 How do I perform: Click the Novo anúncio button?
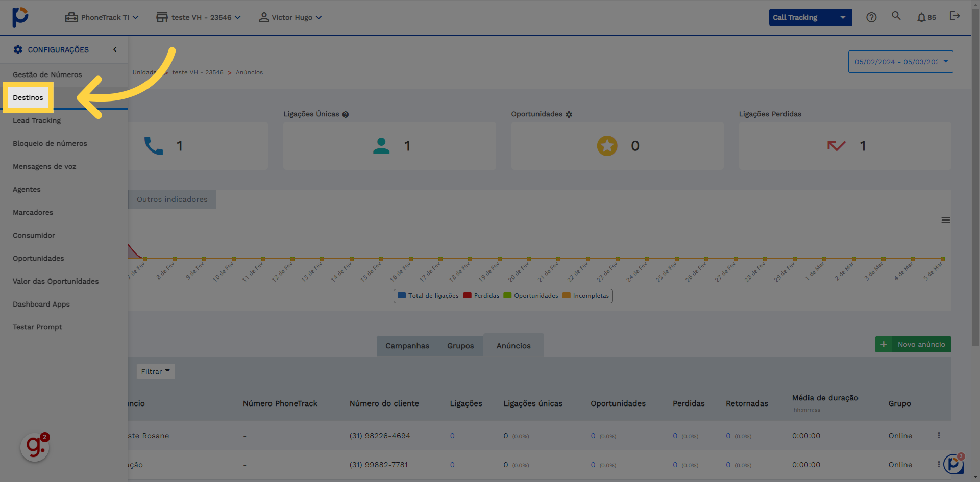point(913,344)
